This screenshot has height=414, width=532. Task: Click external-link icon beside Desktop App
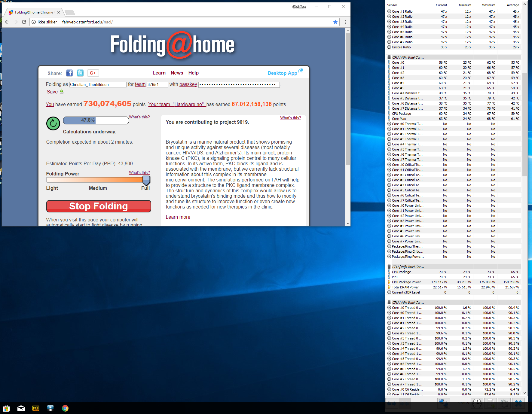tap(301, 71)
